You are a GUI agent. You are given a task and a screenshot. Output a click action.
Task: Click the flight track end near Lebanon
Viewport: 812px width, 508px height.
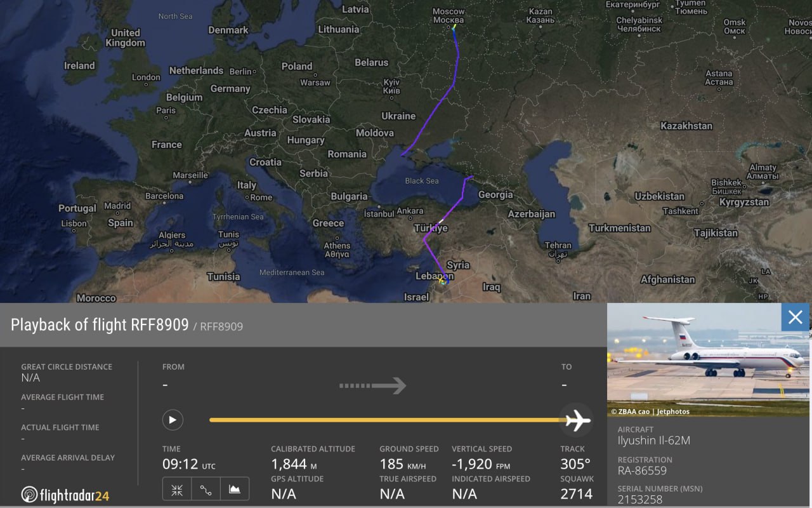(443, 281)
